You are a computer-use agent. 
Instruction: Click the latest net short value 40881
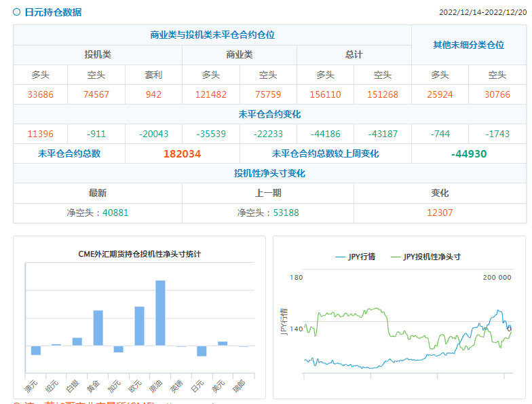[115, 213]
